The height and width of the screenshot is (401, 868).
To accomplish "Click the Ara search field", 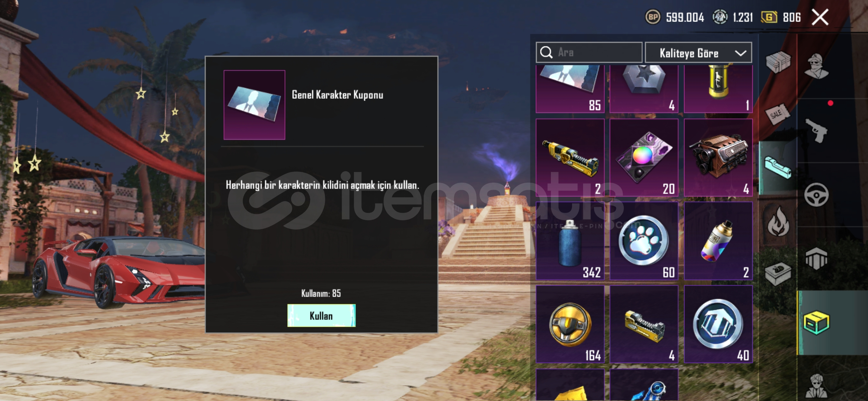I will coord(589,52).
